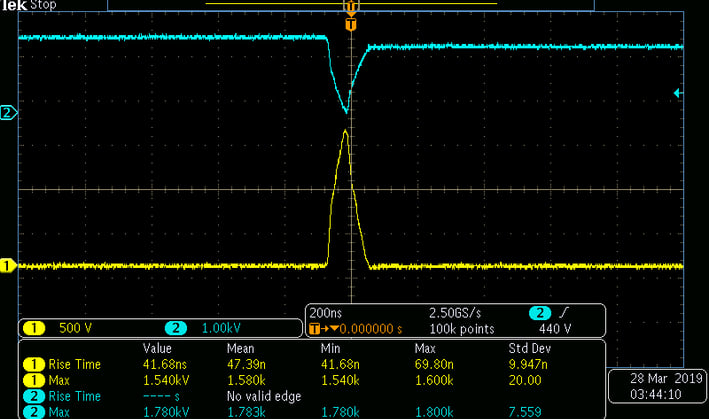Click the 500 V channel 1 scale readout
The width and height of the screenshot is (709, 419).
76,328
